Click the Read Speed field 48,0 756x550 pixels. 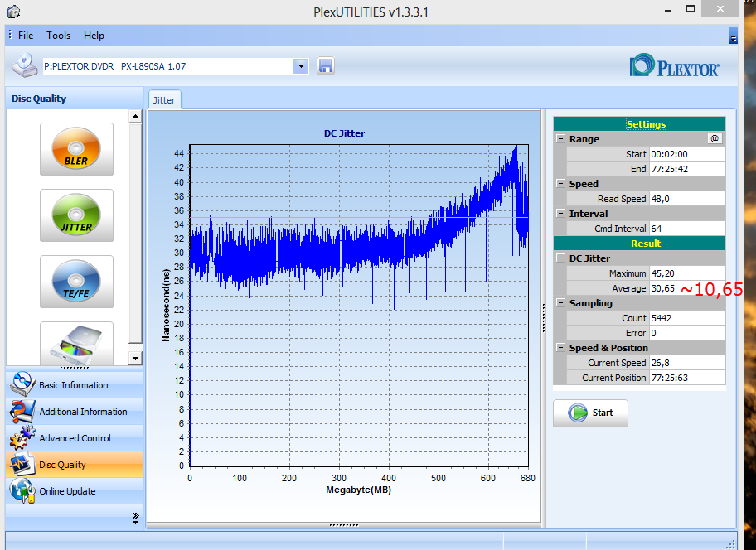[x=687, y=199]
